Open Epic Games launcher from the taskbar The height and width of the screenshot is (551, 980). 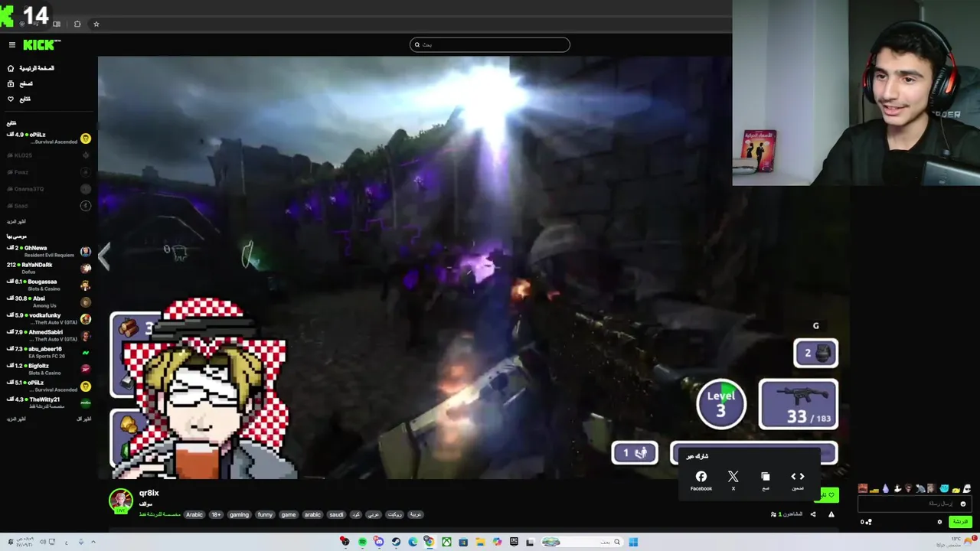point(514,542)
